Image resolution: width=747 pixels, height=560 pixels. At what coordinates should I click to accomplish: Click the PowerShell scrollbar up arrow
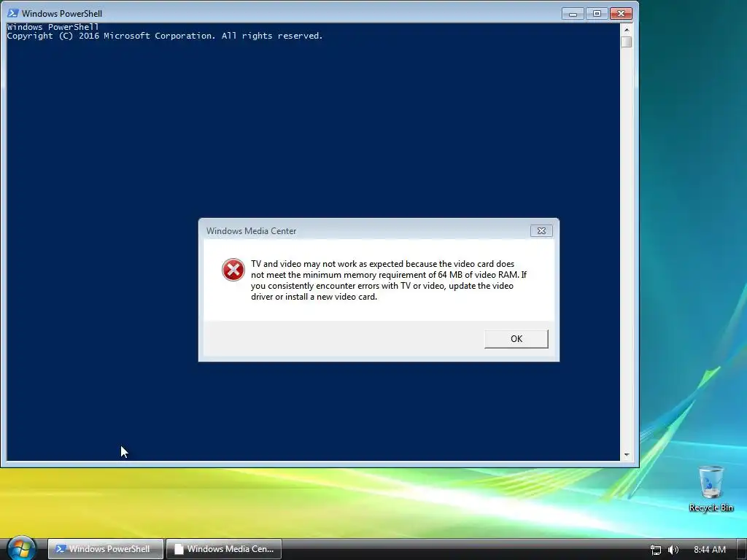(x=627, y=29)
